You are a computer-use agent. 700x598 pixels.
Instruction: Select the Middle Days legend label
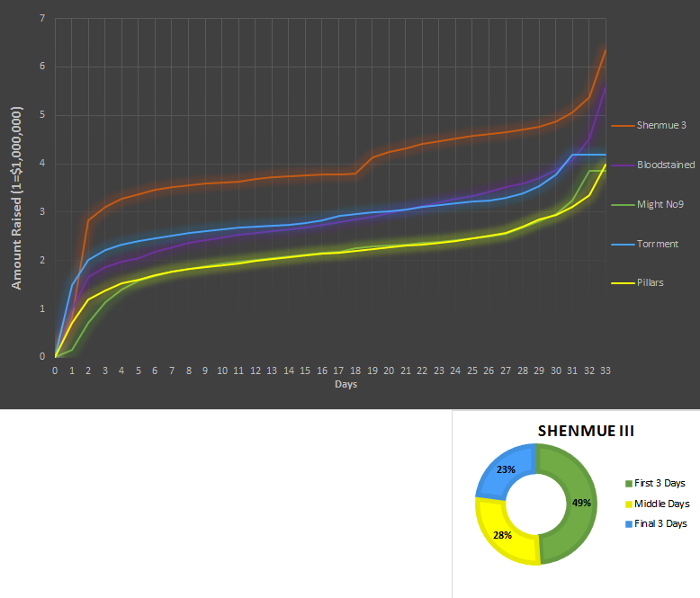click(x=662, y=504)
